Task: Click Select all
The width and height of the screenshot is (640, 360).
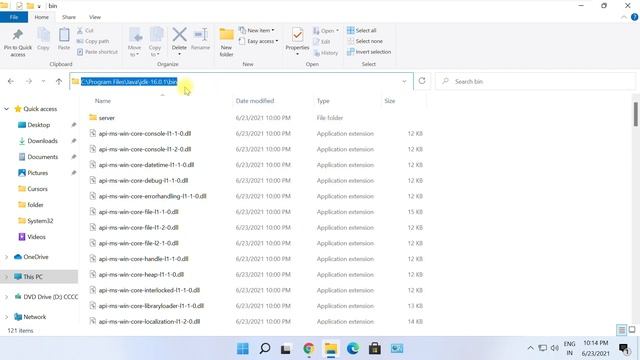Action: (x=362, y=31)
